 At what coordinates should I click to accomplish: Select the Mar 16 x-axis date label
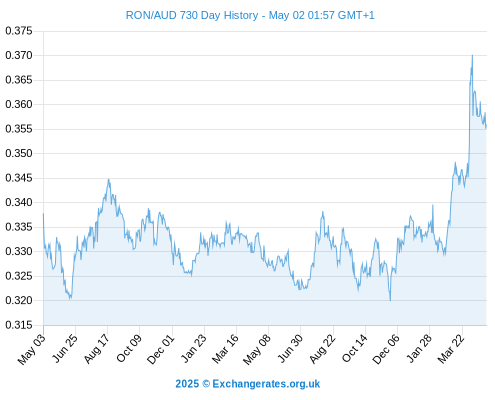tap(226, 348)
